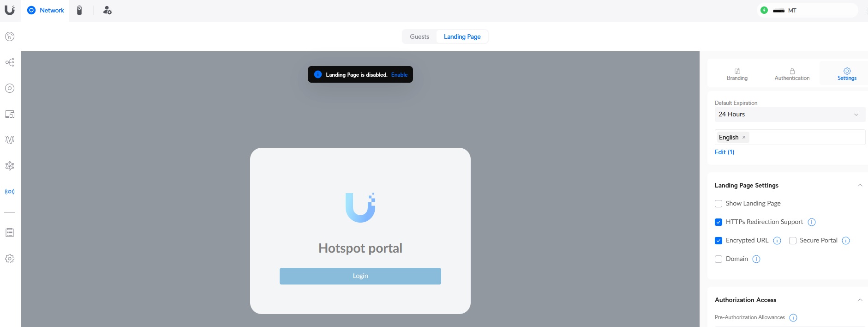Show info for Secure Portal
This screenshot has width=868, height=327.
click(846, 241)
